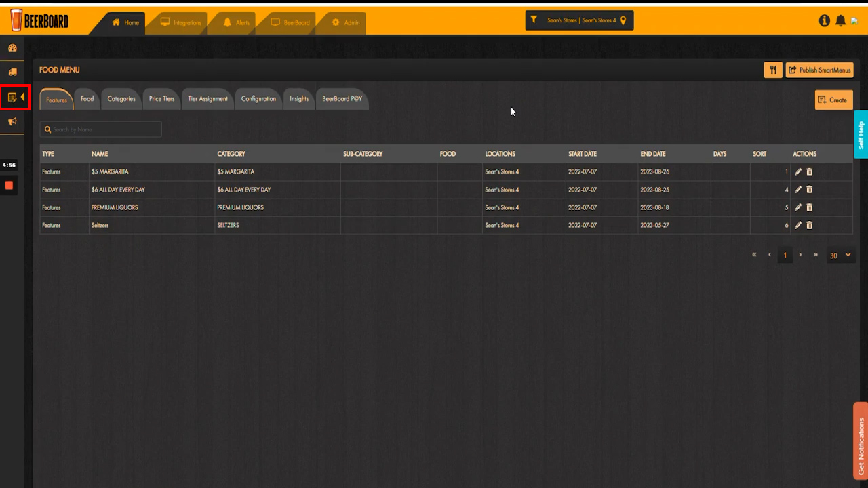The height and width of the screenshot is (488, 868).
Task: Open the dashboard gauge icon in sidebar
Action: click(12, 48)
